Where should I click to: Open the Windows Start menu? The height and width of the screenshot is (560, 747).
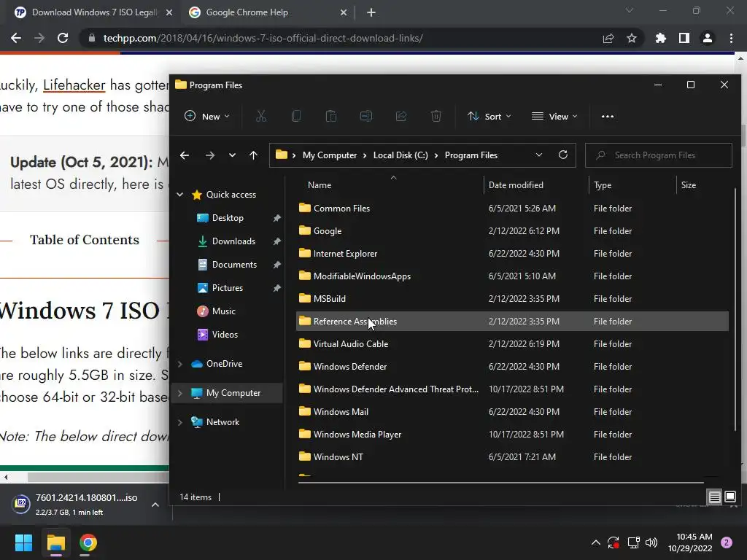coord(23,542)
